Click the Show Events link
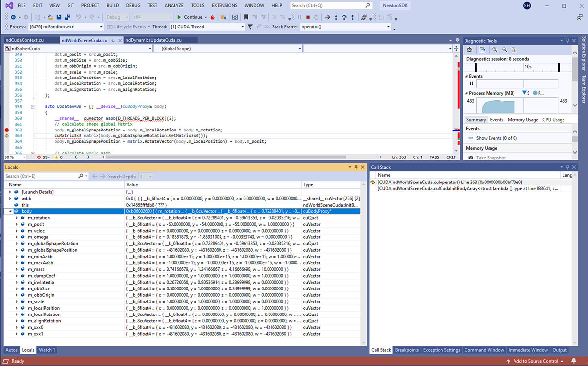This screenshot has height=366, width=588. [496, 138]
